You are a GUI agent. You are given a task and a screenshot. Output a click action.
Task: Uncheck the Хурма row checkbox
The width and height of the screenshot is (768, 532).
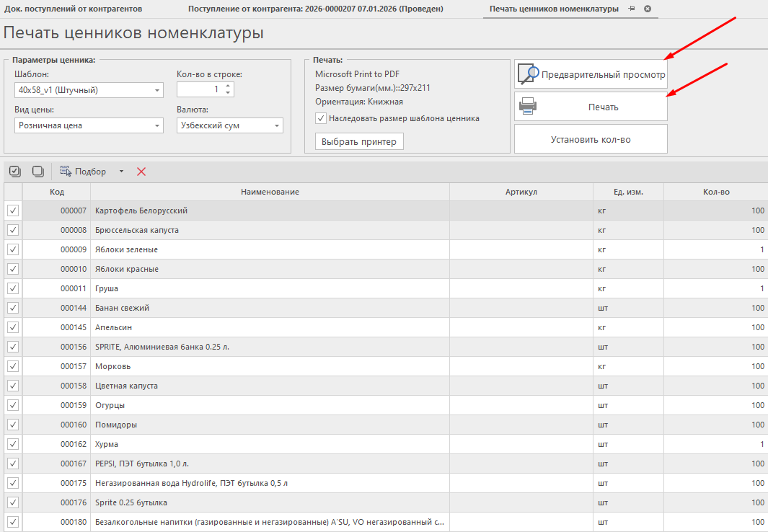coord(13,444)
